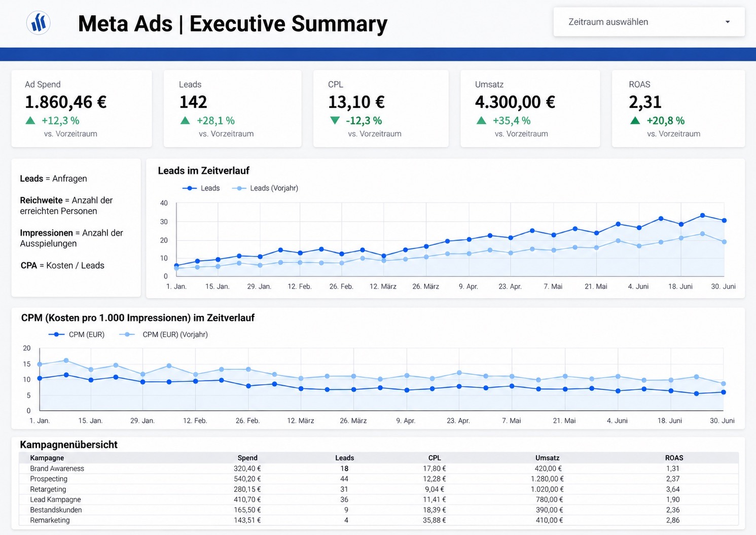Click the Leads im Zeitverlauf chart title
Viewport: 756px width, 535px height.
(x=204, y=171)
